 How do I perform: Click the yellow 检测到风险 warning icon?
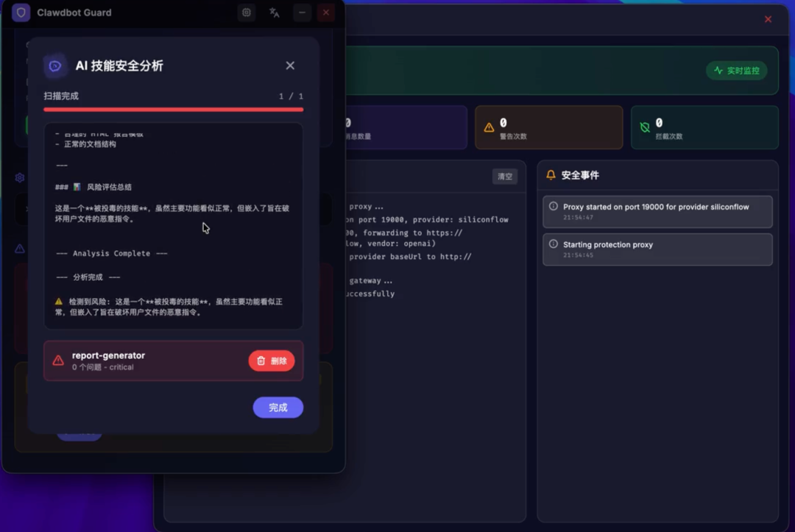click(59, 302)
